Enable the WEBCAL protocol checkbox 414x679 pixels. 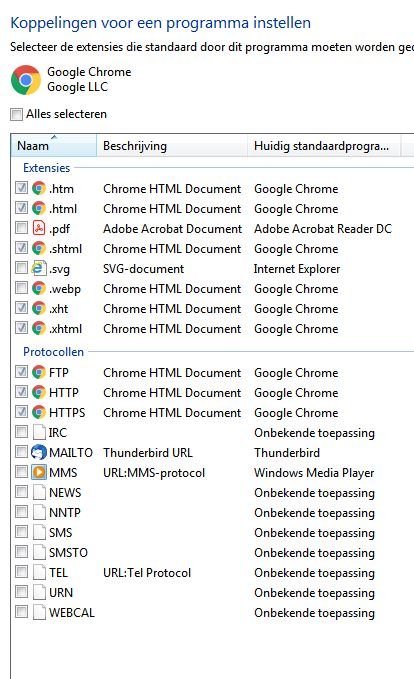[21, 611]
